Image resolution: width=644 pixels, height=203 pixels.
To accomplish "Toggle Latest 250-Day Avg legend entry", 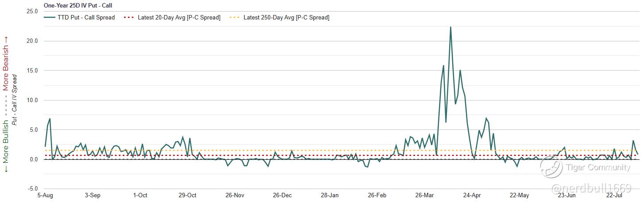I will coord(279,18).
